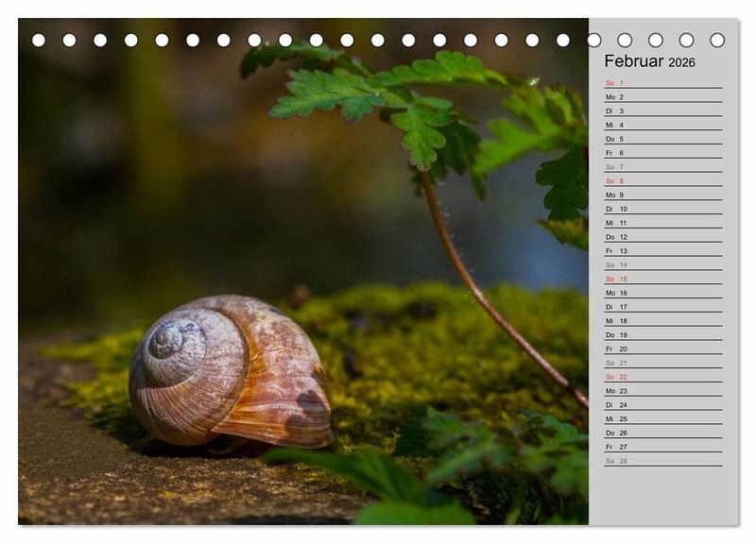This screenshot has height=543, width=756.
Task: Select Sunday 1 in the calendar list
Action: click(662, 83)
